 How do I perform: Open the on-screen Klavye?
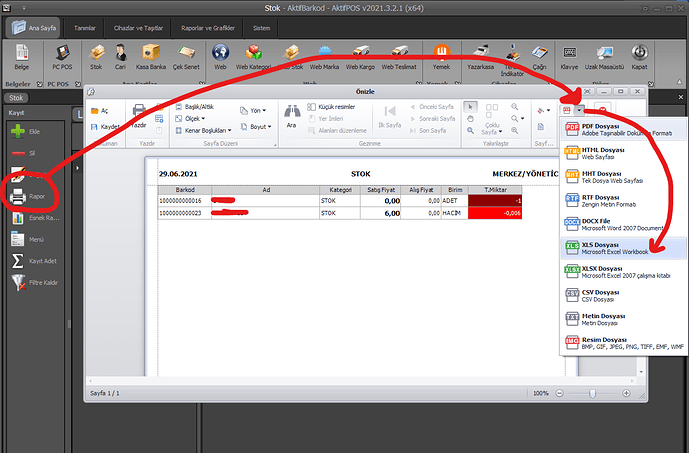[569, 57]
